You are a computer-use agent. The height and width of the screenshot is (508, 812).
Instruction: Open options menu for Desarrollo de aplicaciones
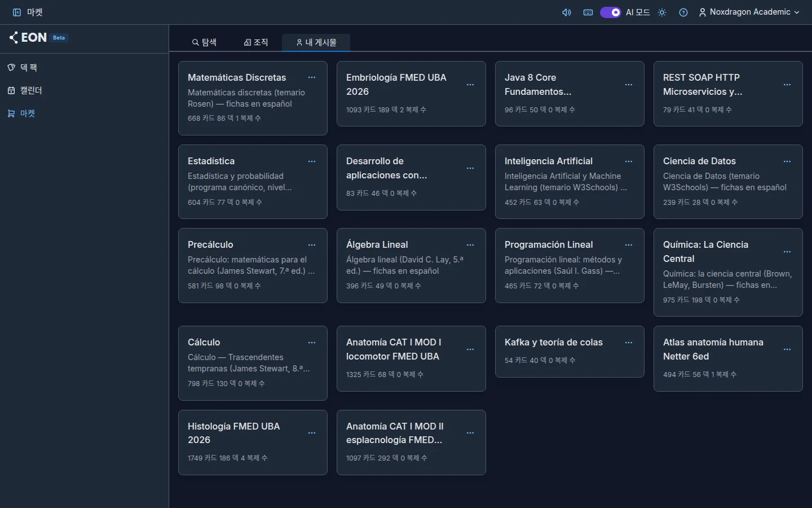coord(470,168)
